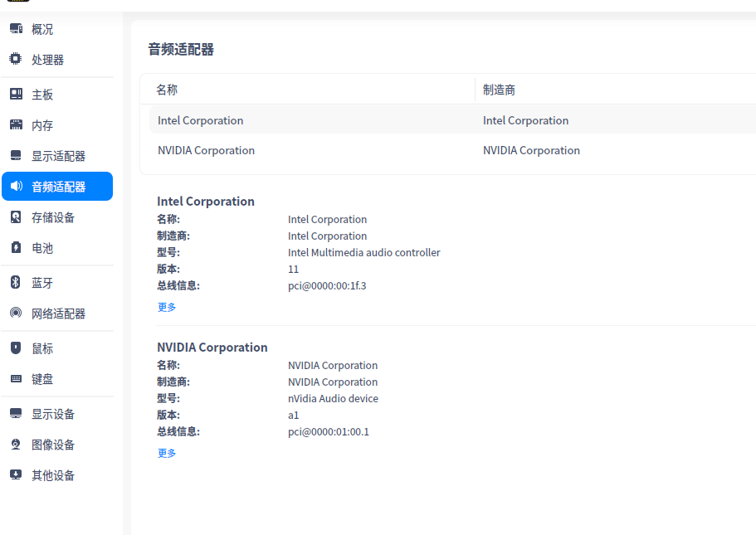
Task: Switch to 鼠标 sidebar label
Action: 42,348
